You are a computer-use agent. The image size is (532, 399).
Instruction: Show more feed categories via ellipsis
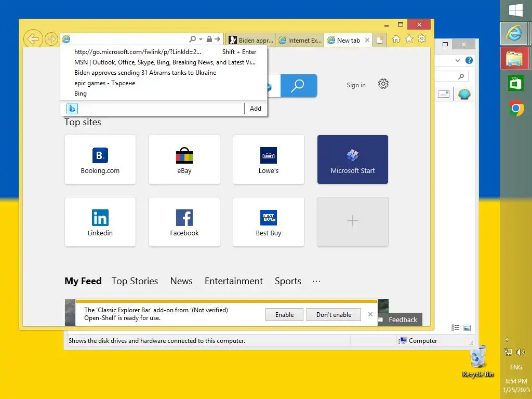[x=316, y=281]
